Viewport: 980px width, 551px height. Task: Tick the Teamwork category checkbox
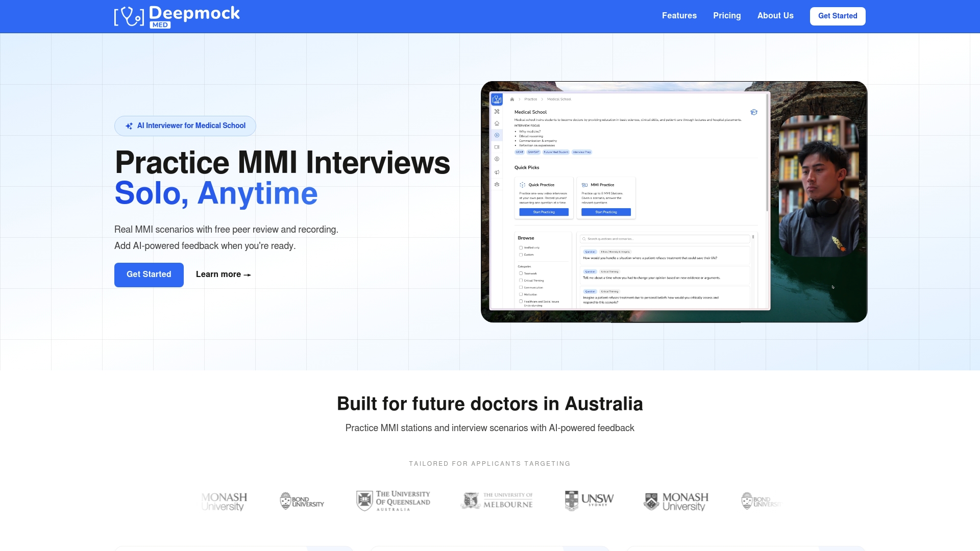521,273
